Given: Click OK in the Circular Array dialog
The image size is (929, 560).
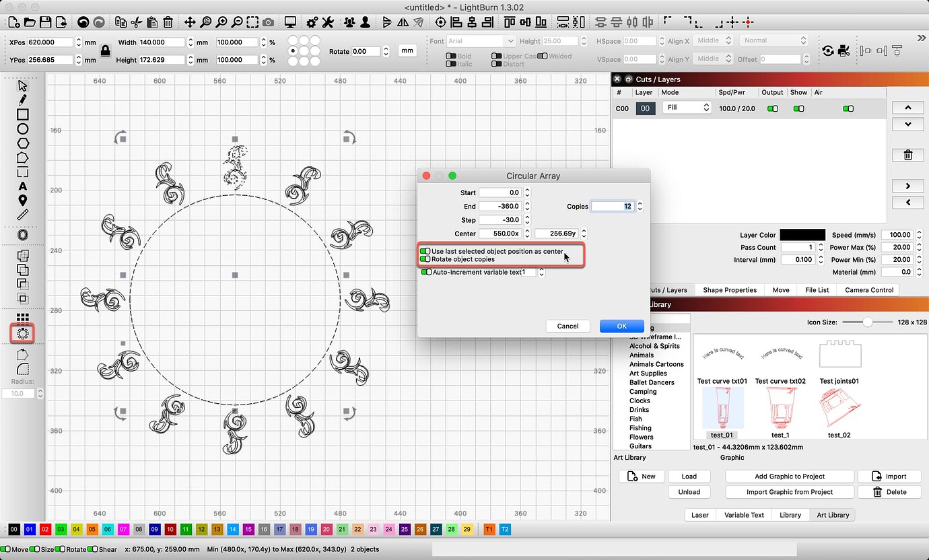Looking at the screenshot, I should pyautogui.click(x=621, y=326).
